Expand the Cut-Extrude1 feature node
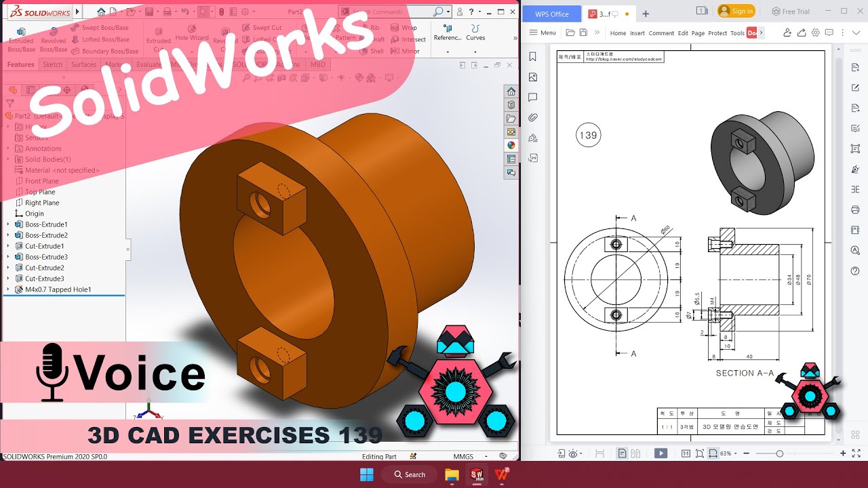This screenshot has width=868, height=488. point(8,246)
